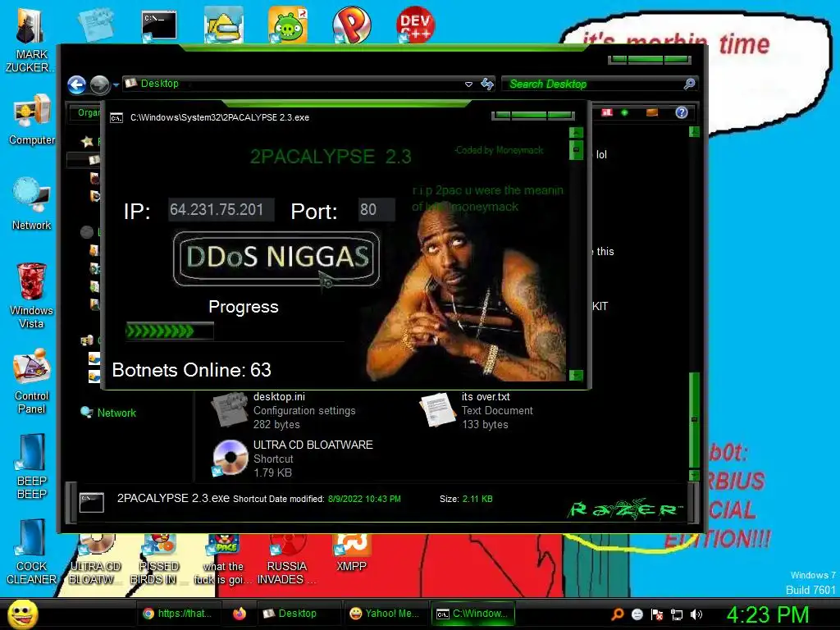Select the 'its over.txt' text document
Image resolution: width=840 pixels, height=630 pixels.
point(477,410)
